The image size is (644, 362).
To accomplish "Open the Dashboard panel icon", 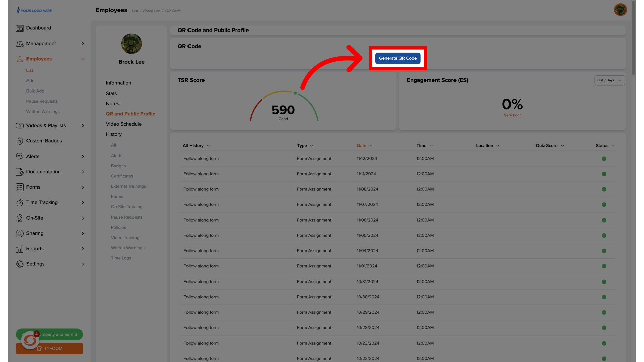I will click(20, 28).
